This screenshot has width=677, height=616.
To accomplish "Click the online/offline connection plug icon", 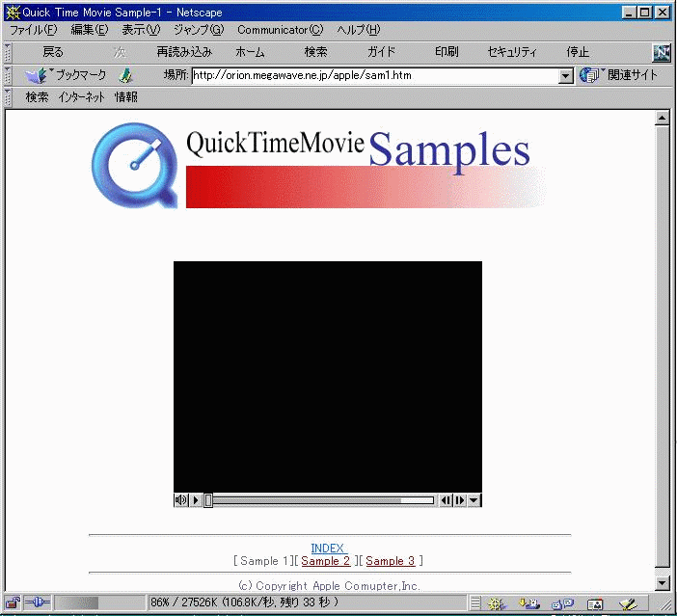I will 38,603.
